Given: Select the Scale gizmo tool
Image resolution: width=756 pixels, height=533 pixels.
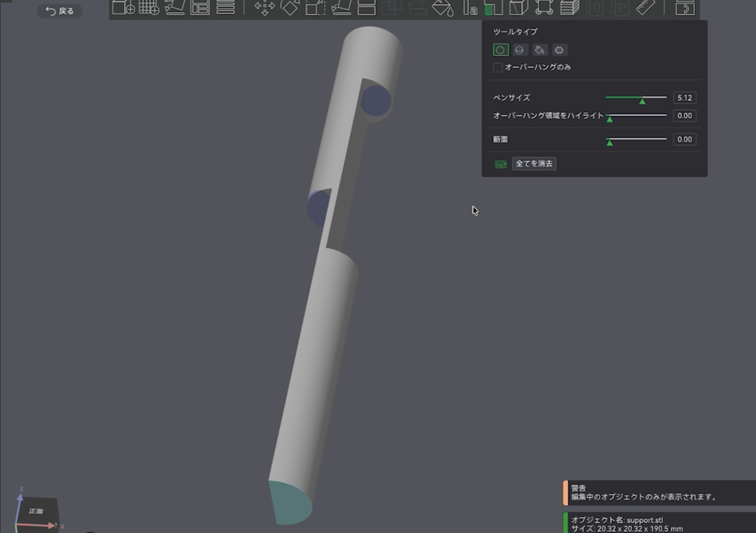Looking at the screenshot, I should [x=315, y=7].
